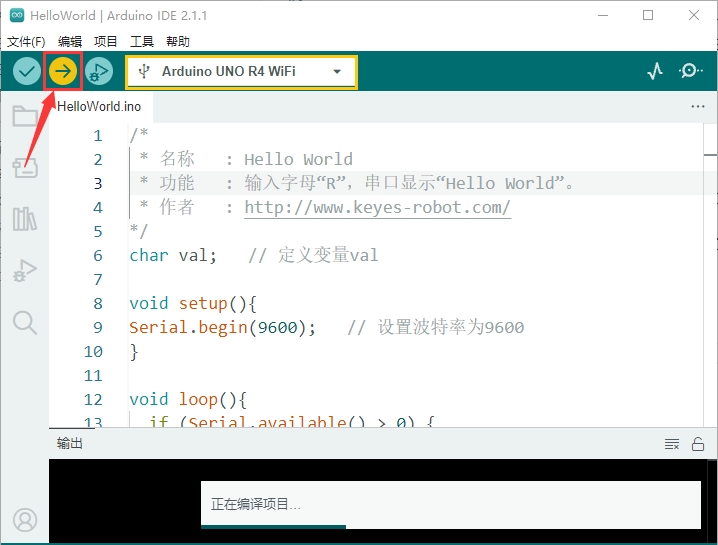Click the Verify checkmark button
The height and width of the screenshot is (545, 718).
(x=27, y=71)
